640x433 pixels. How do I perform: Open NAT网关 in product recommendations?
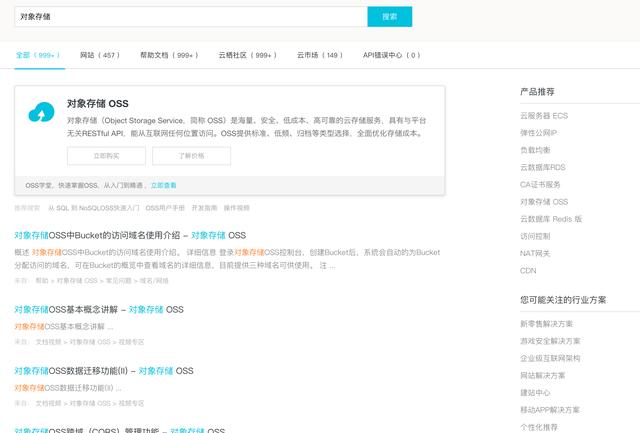535,253
